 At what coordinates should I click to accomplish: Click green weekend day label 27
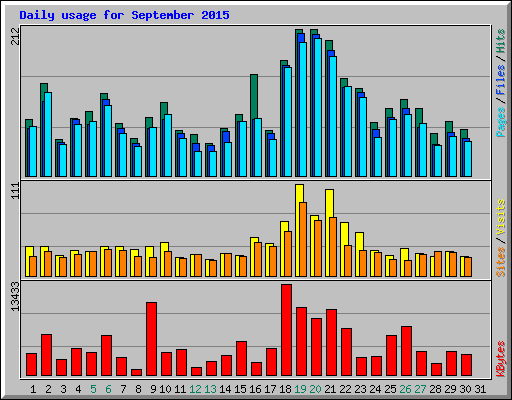420,389
